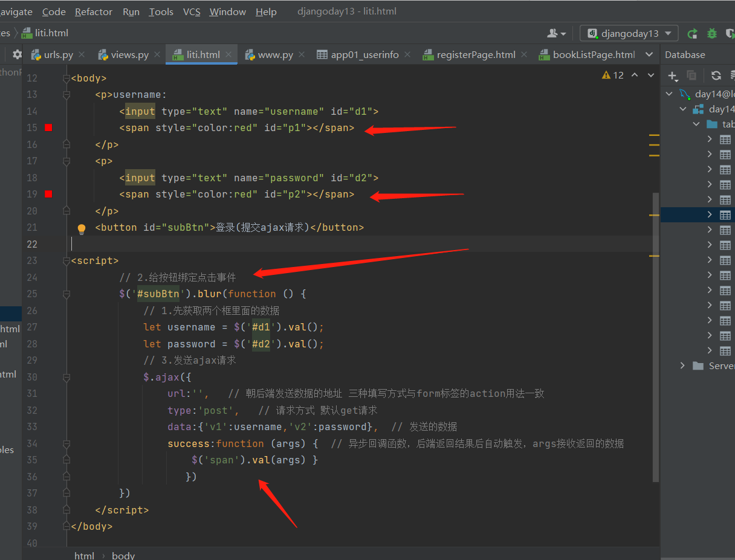
Task: Start debugging with the green bug icon
Action: (x=712, y=33)
